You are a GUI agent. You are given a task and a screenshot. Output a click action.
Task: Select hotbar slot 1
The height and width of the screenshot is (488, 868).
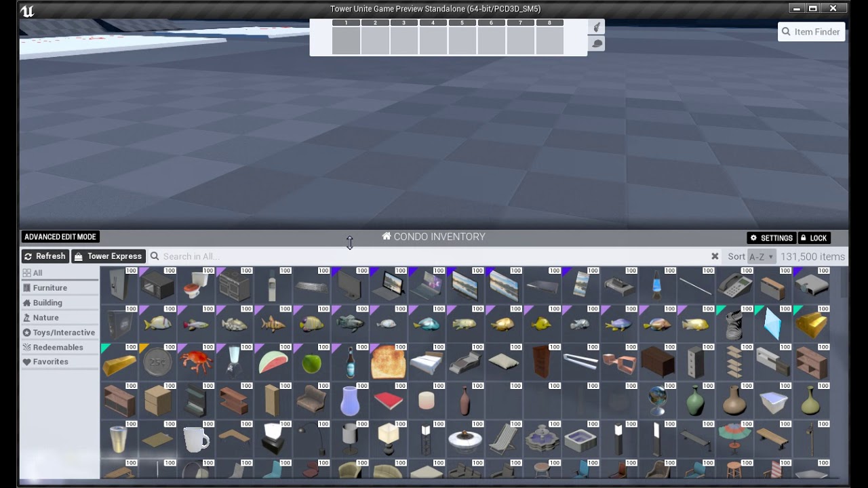[346, 37]
